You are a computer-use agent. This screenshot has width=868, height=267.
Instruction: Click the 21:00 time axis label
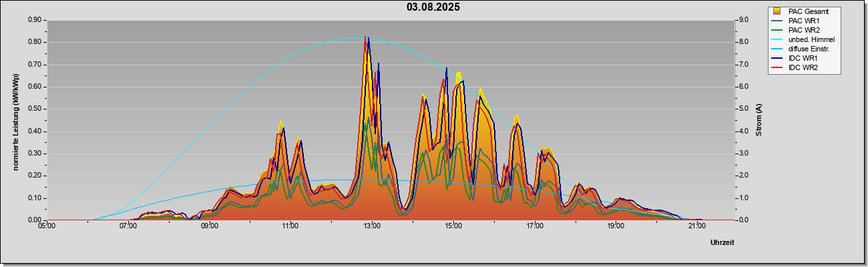tap(696, 226)
